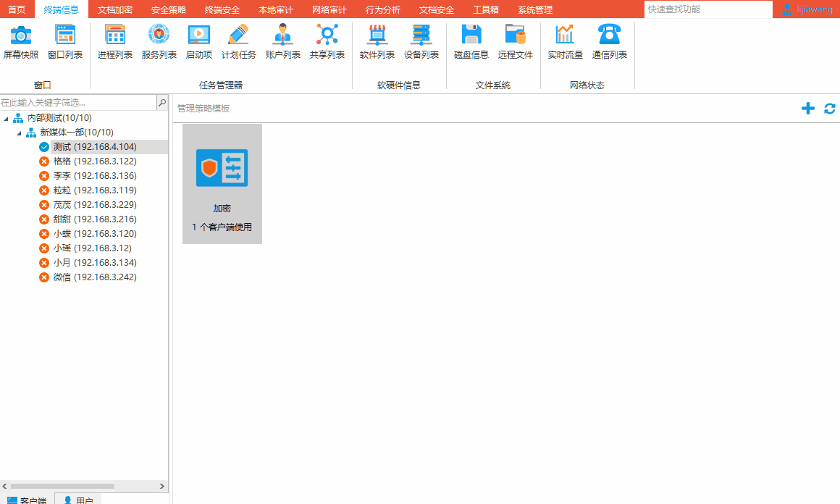
Task: Click the client tree horizontal scrollbar
Action: click(x=62, y=486)
